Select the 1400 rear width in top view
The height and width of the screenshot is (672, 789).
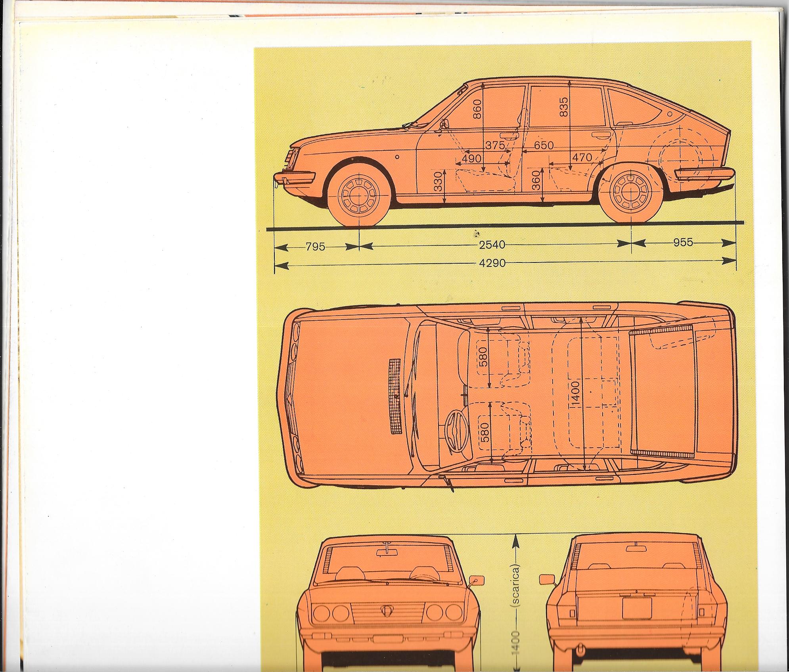pyautogui.click(x=576, y=393)
